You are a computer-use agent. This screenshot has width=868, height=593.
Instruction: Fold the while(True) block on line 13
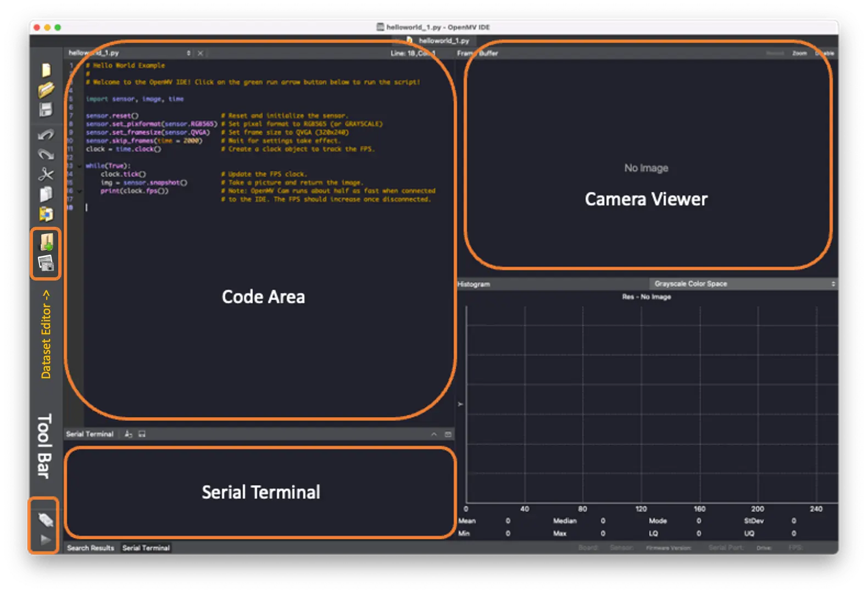[79, 166]
